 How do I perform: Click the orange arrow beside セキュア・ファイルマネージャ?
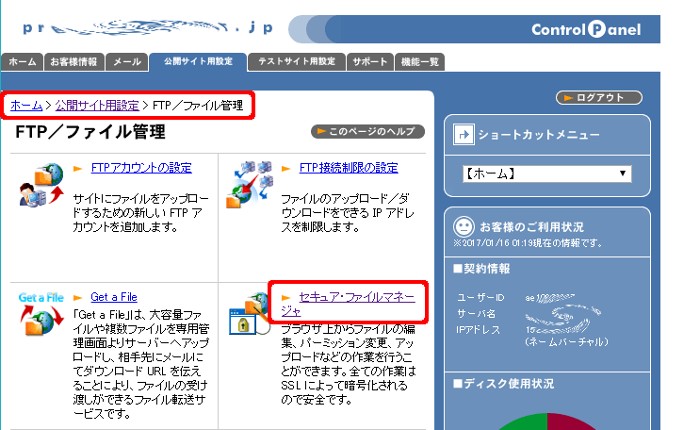tap(286, 298)
